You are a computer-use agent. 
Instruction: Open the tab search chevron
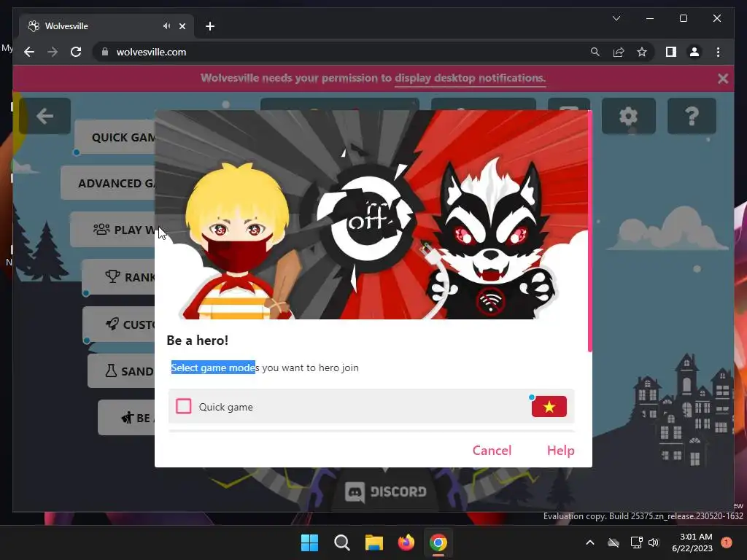pos(616,18)
